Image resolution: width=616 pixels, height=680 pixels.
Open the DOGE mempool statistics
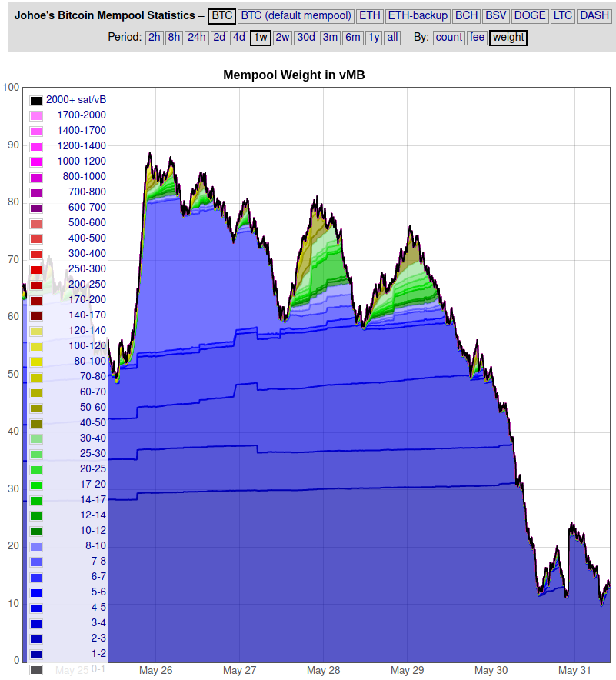tap(530, 16)
